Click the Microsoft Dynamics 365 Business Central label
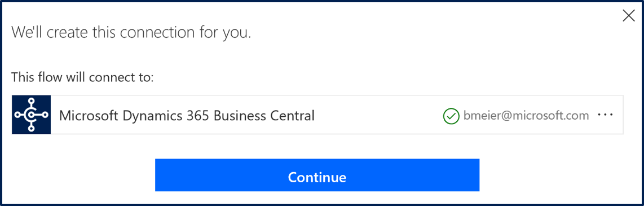The height and width of the screenshot is (206, 644). tap(187, 116)
